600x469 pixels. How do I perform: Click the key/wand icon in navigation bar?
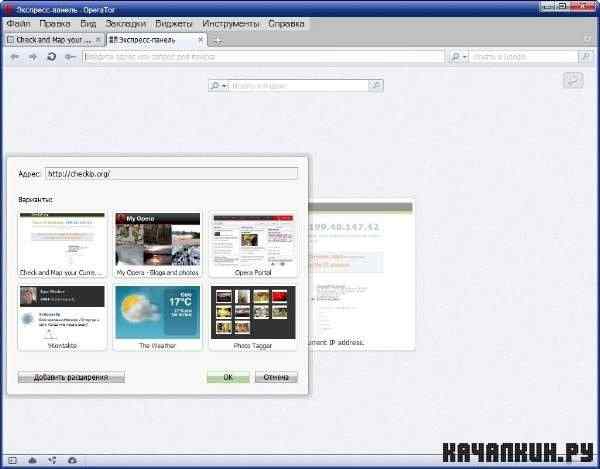[x=70, y=57]
